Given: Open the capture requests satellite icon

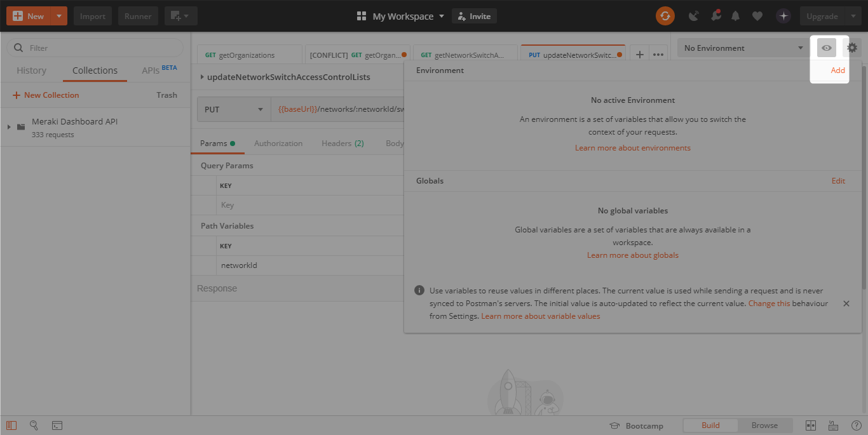Looking at the screenshot, I should point(693,16).
